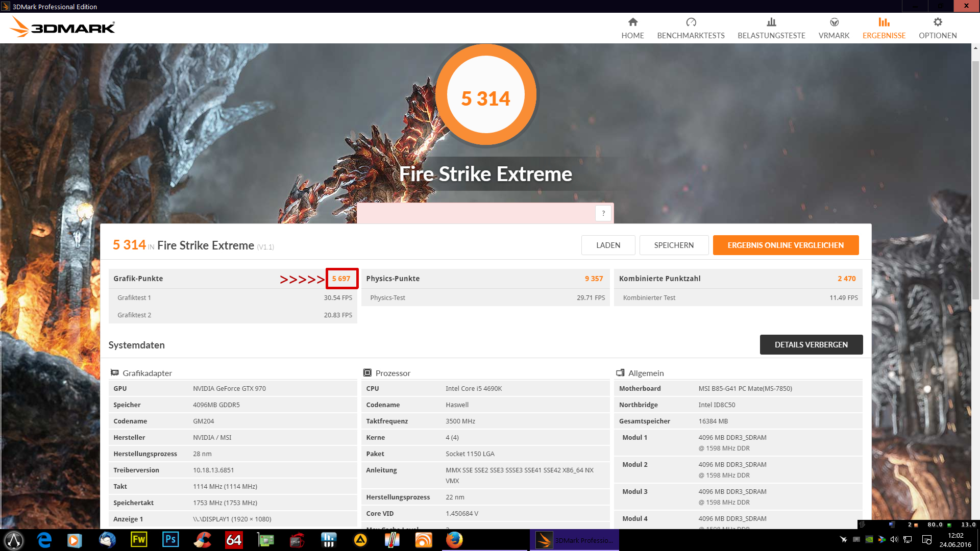Open the Windows action center notifications
This screenshot has height=551, width=980.
[927, 540]
